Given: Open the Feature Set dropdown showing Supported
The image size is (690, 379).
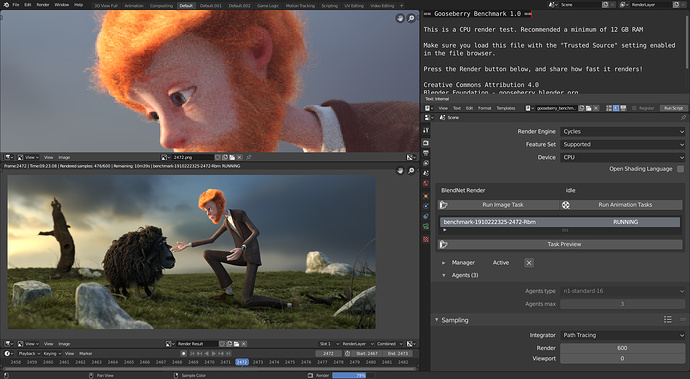Looking at the screenshot, I should point(623,144).
